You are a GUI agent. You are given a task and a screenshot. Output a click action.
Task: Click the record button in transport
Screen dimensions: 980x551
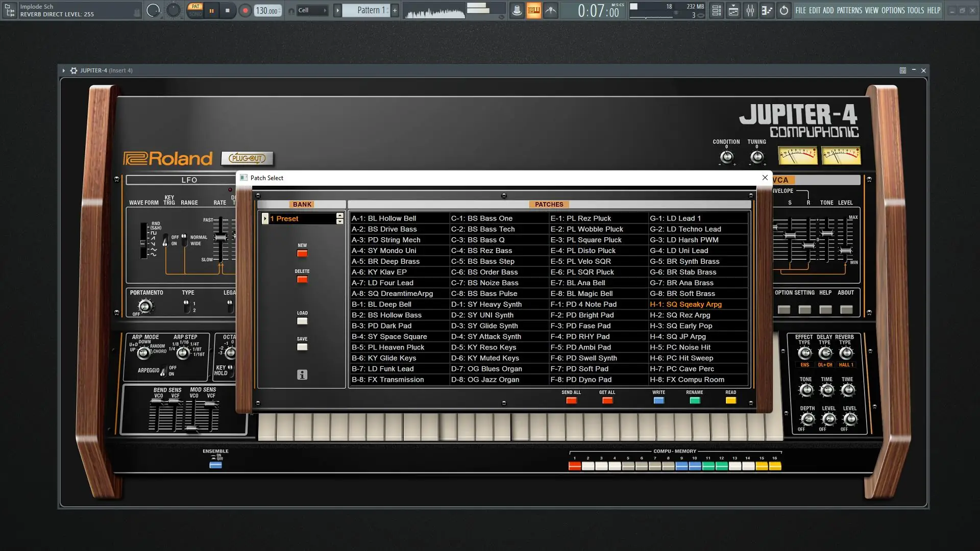[245, 10]
